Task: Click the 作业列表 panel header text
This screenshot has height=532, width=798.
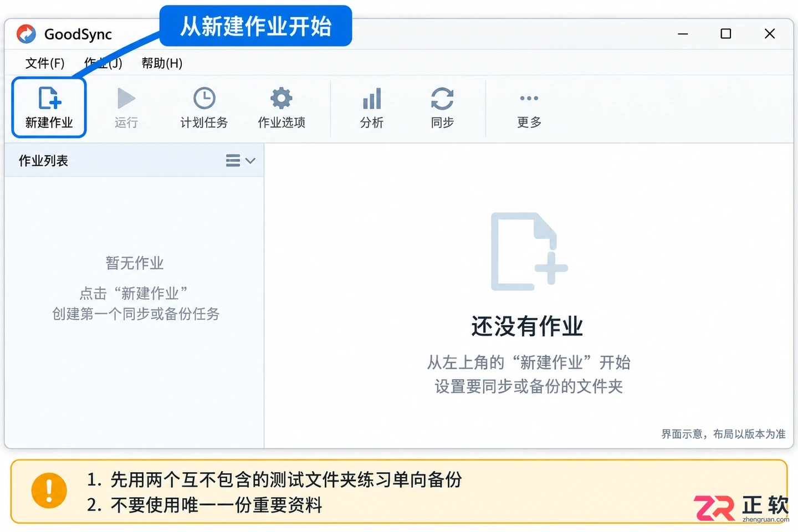Action: click(x=43, y=161)
